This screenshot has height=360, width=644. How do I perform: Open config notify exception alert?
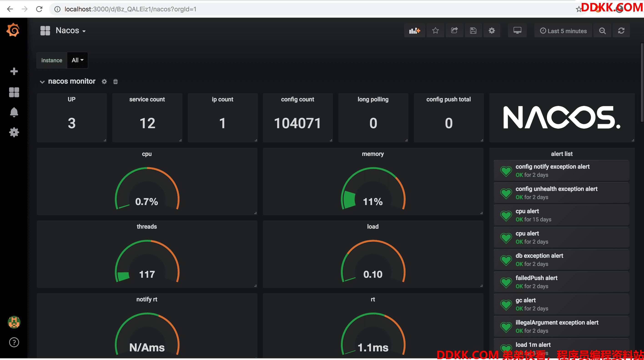tap(561, 170)
